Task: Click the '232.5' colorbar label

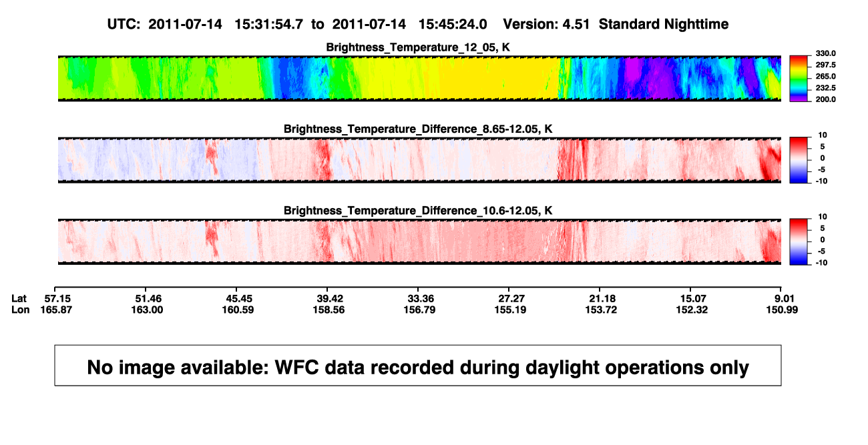Action: point(825,88)
